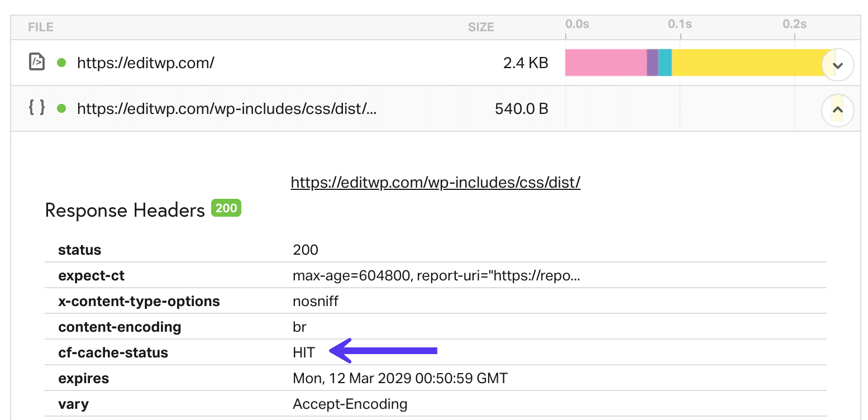Open the editwp.com/wp-includes/css/dist/ link
868x420 pixels.
click(436, 182)
